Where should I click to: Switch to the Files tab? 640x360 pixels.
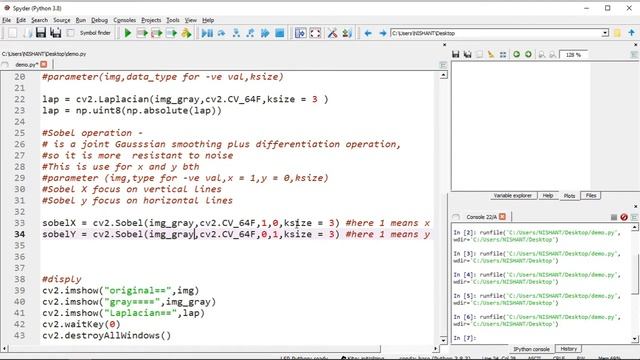pyautogui.click(x=591, y=196)
